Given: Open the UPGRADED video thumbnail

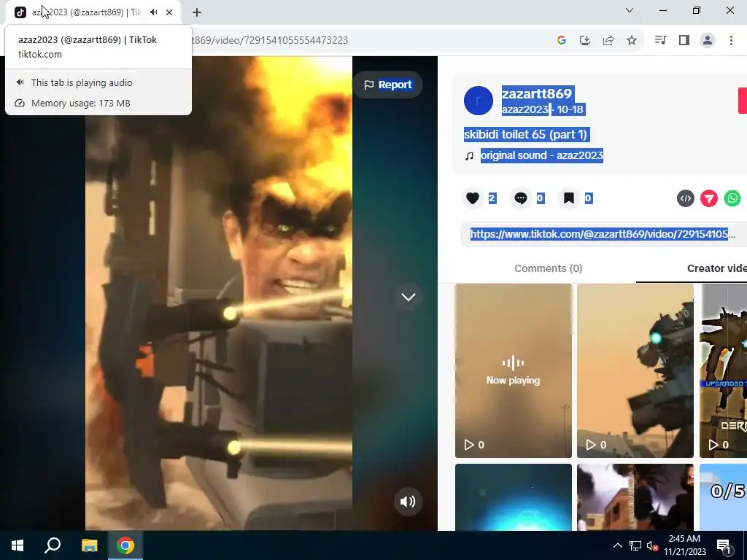Looking at the screenshot, I should click(x=723, y=370).
